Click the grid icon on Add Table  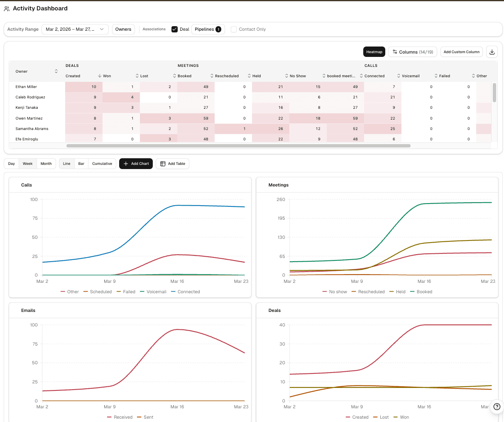(162, 164)
